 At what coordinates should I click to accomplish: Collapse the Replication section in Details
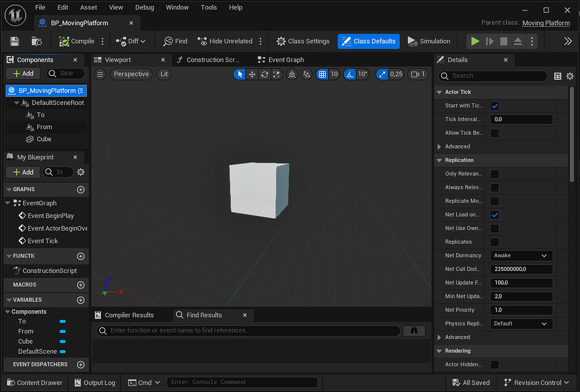pyautogui.click(x=440, y=160)
